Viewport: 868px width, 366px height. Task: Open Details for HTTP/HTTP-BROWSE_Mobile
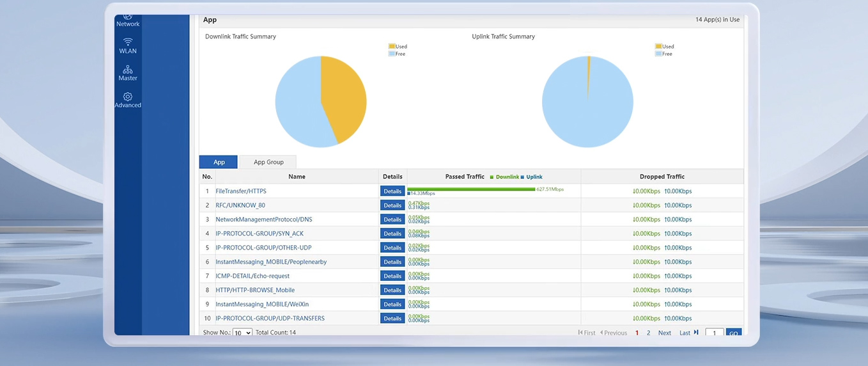tap(392, 290)
